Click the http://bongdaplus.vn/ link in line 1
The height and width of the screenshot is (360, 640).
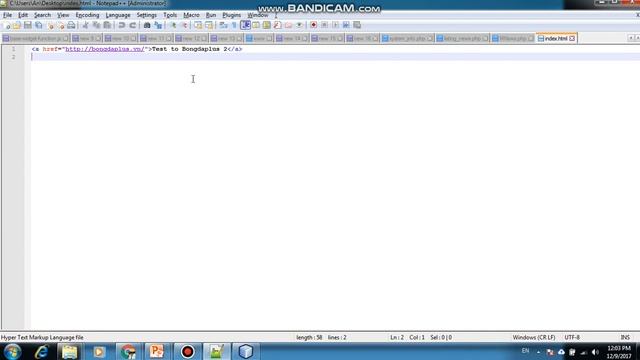(x=105, y=49)
